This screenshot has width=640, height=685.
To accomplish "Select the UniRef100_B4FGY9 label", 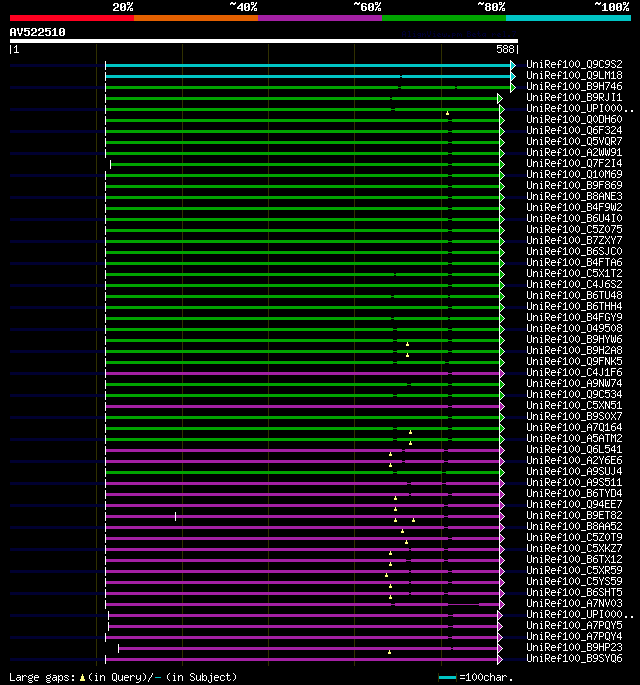I will point(574,317).
